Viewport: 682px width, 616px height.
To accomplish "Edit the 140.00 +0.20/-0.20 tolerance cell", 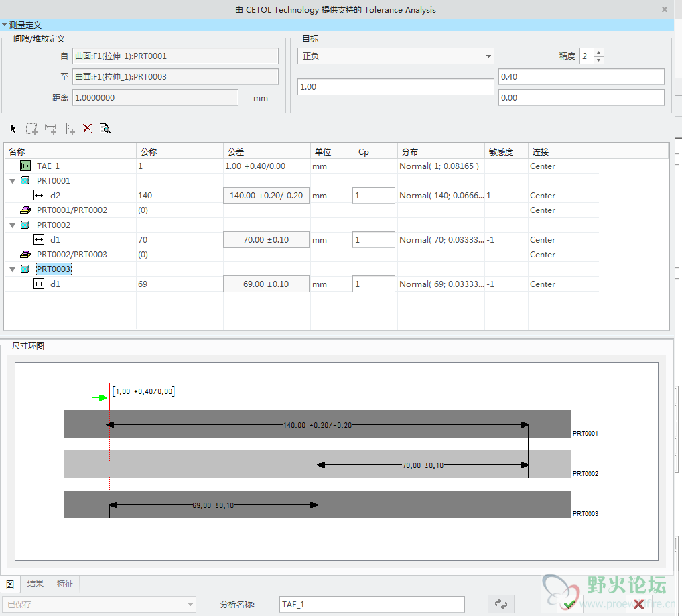I will click(x=266, y=195).
